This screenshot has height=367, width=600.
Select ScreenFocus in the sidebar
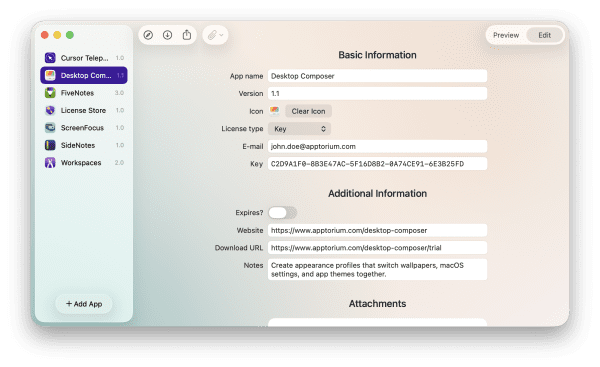84,128
